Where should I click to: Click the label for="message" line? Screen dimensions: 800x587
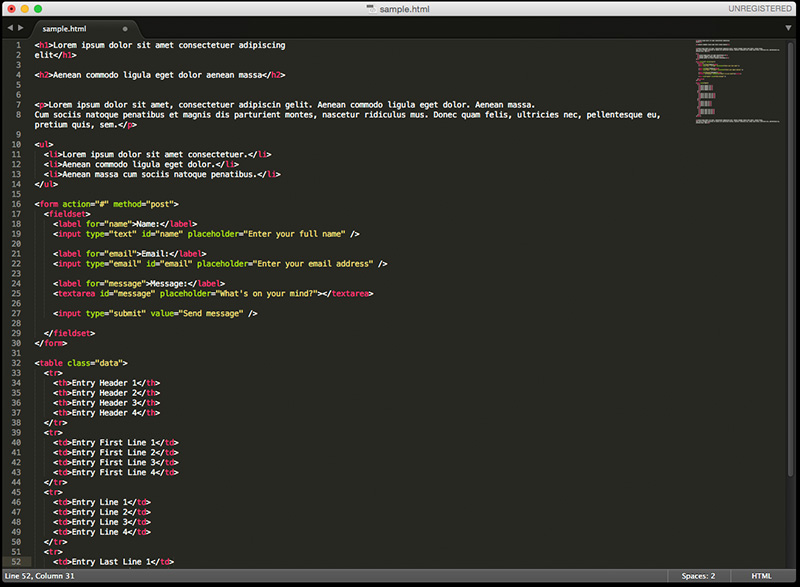(139, 284)
